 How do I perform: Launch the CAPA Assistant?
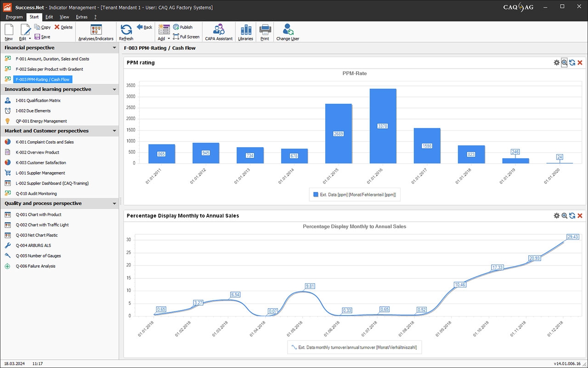219,32
